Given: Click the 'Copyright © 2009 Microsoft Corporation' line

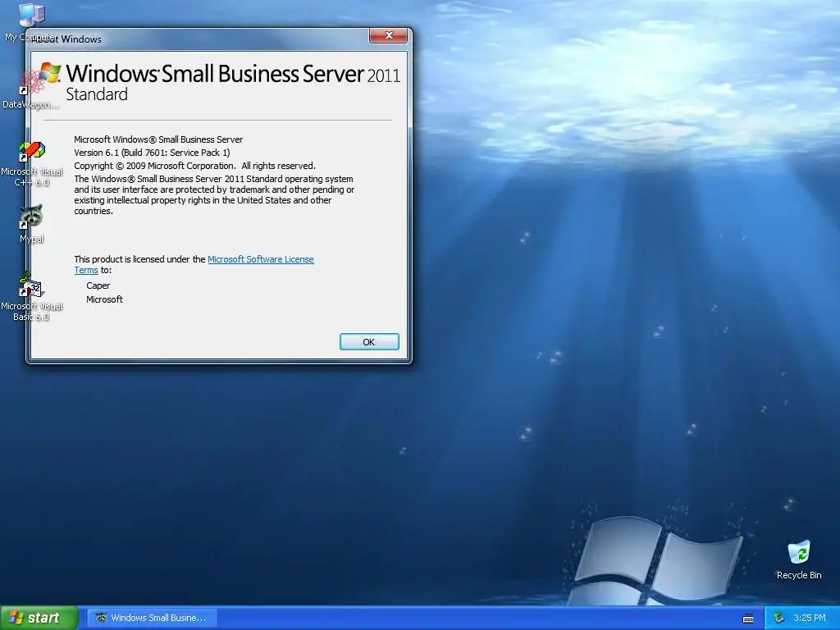Looking at the screenshot, I should [x=194, y=166].
